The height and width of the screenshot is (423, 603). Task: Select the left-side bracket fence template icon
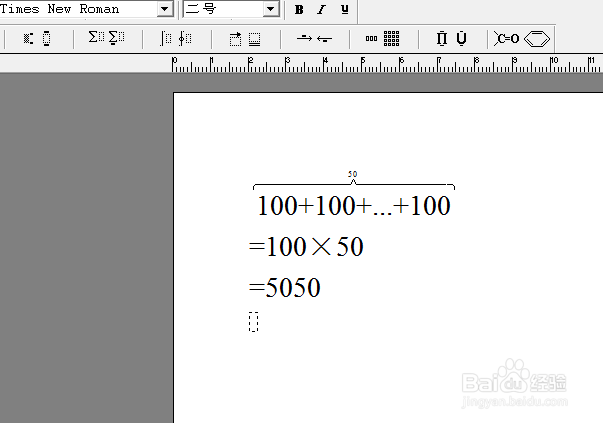pyautogui.click(x=28, y=38)
